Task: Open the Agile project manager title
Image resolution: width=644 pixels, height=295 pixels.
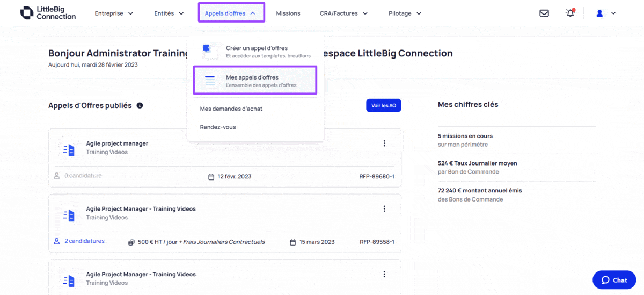Action: click(117, 143)
